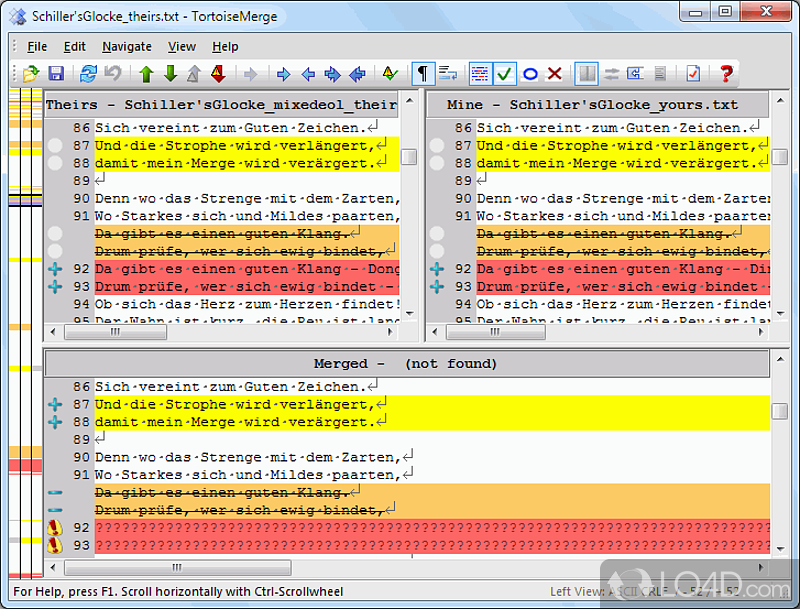Image resolution: width=800 pixels, height=609 pixels.
Task: Open the View menu
Action: tap(182, 46)
